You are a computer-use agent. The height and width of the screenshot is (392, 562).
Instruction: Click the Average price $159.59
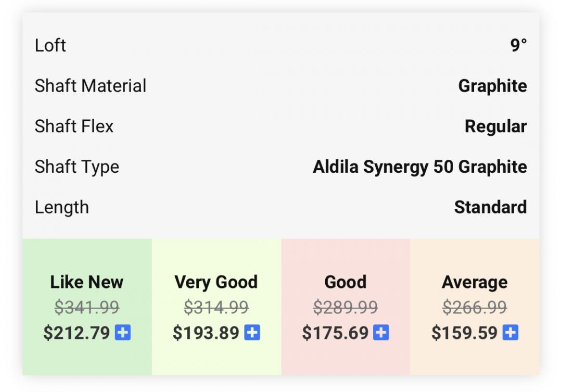click(464, 333)
